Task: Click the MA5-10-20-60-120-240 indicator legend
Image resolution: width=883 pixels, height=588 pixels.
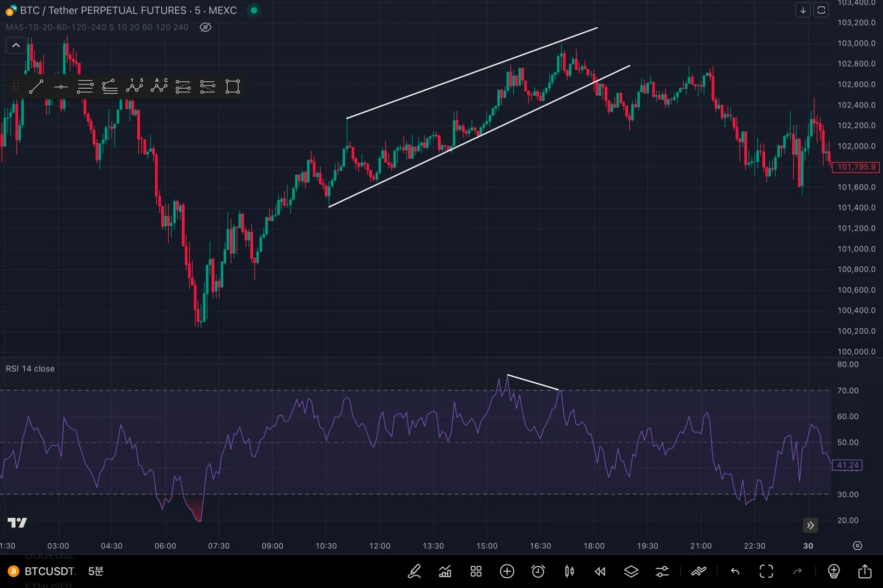Action: (97, 27)
